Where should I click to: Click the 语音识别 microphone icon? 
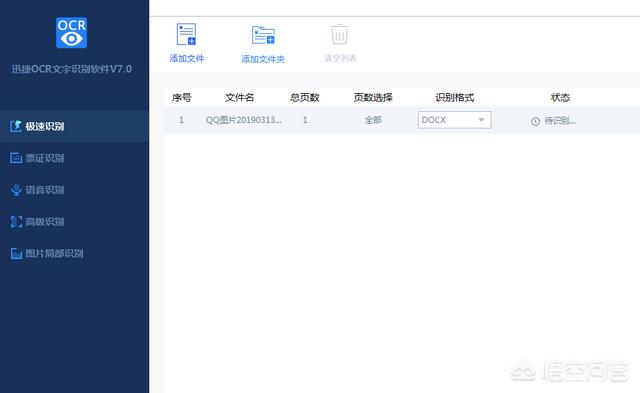pyautogui.click(x=16, y=190)
